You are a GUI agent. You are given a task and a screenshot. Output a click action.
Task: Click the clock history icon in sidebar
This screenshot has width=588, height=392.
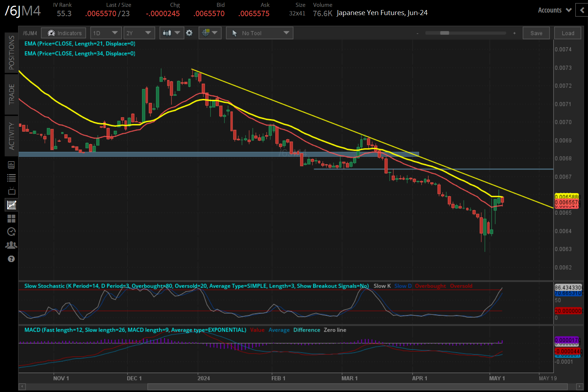click(11, 232)
